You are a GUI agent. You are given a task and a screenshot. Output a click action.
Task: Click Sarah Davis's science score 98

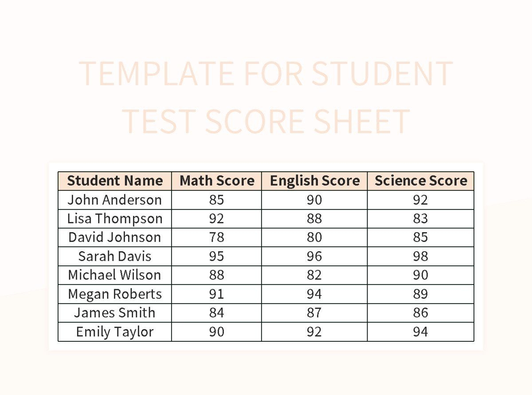point(421,257)
